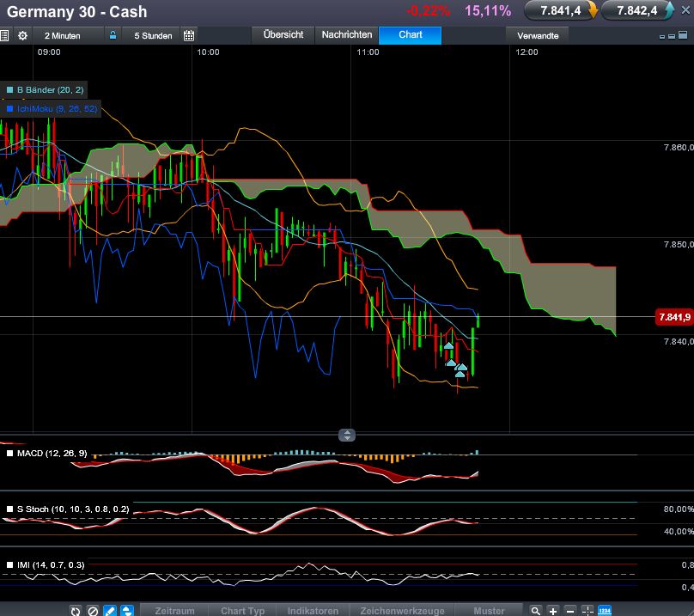Open the Chart Typ menu
The height and width of the screenshot is (616, 694).
pyautogui.click(x=242, y=611)
